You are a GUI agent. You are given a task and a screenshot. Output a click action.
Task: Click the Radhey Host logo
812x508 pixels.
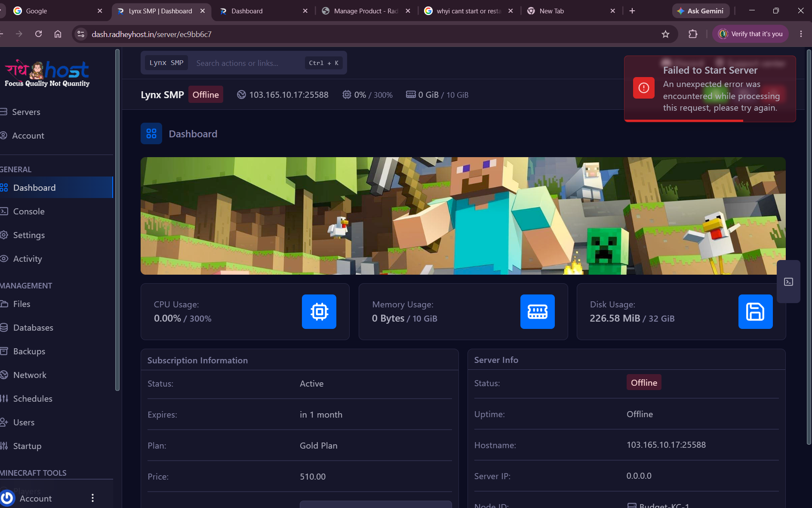[47, 73]
